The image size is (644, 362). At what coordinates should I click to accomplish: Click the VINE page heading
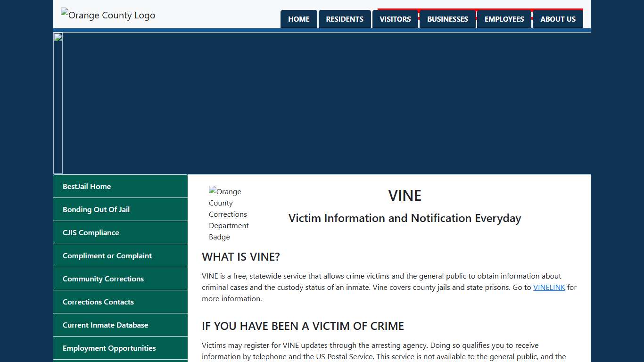405,195
